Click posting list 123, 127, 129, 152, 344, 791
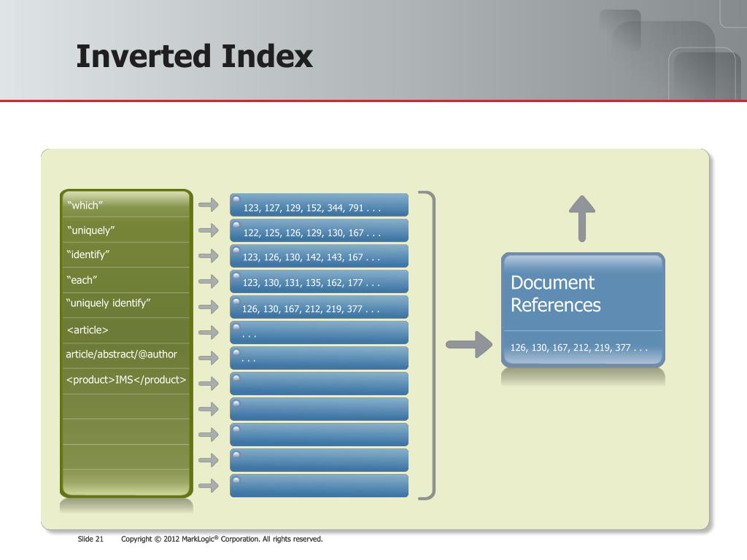 pos(319,205)
